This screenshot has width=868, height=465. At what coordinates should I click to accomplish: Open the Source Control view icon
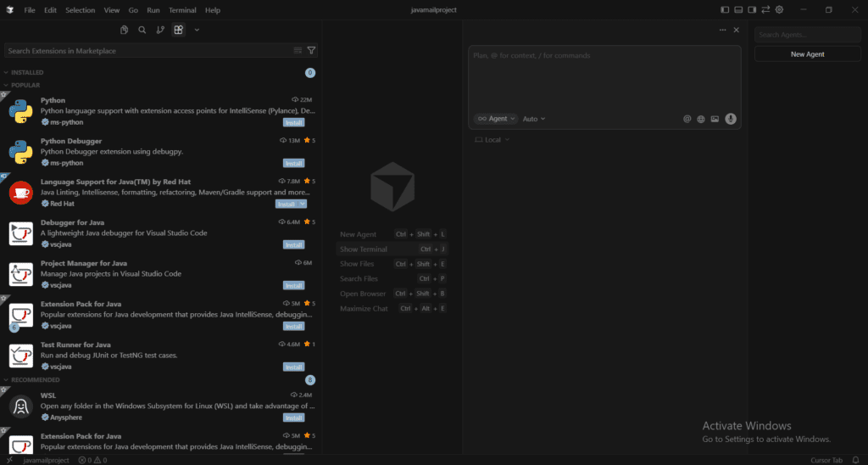(160, 30)
